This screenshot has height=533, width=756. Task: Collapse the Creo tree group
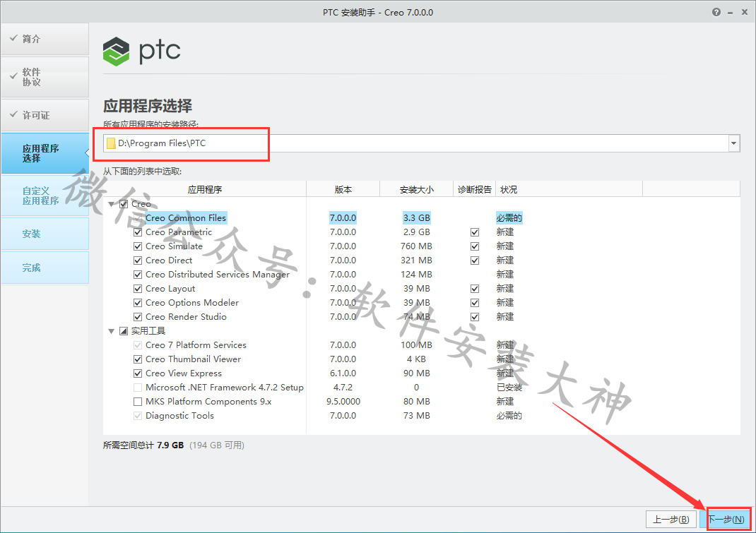(112, 204)
